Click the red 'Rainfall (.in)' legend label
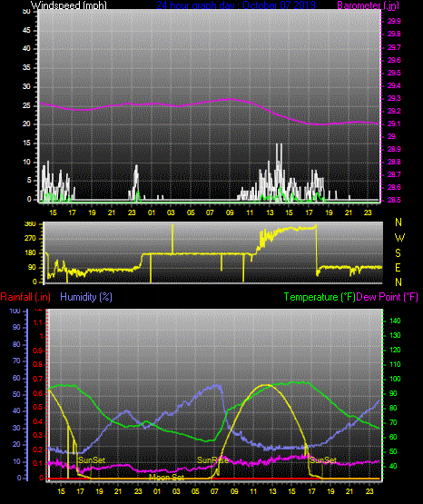The width and height of the screenshot is (423, 504). [25, 297]
